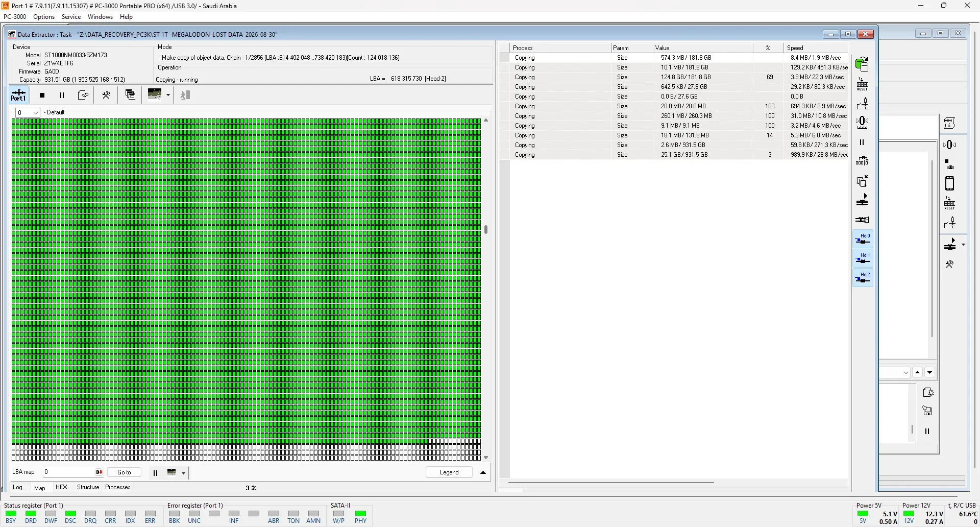Switch to the Processes tab
980x527 pixels.
[x=118, y=488]
